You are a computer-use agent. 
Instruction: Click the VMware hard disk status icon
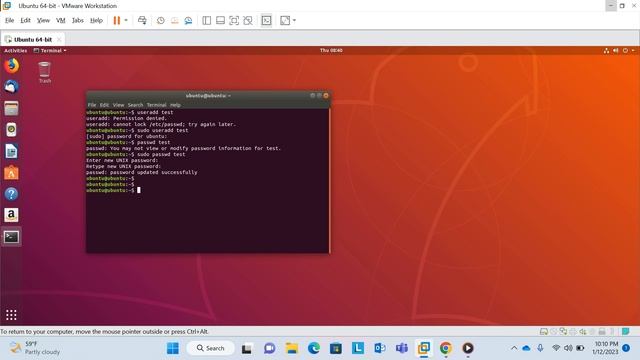click(x=544, y=331)
